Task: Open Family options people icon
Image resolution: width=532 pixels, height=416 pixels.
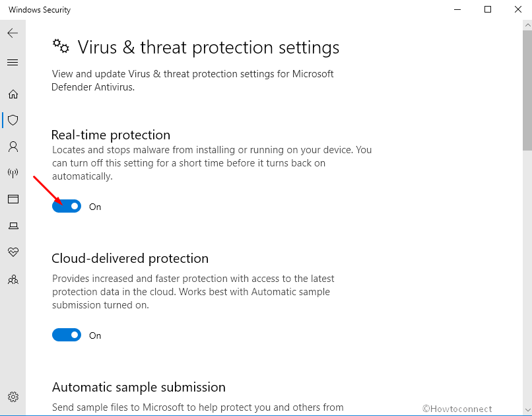Action: tap(13, 279)
